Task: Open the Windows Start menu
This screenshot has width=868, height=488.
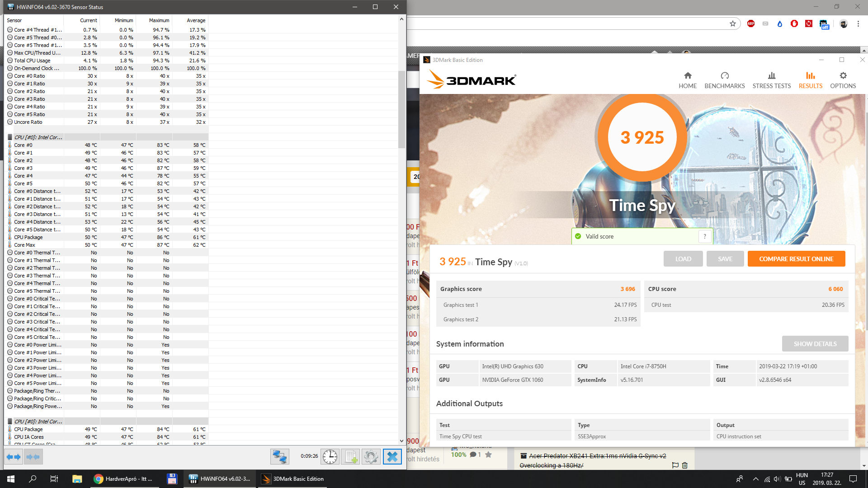Action: [11, 479]
